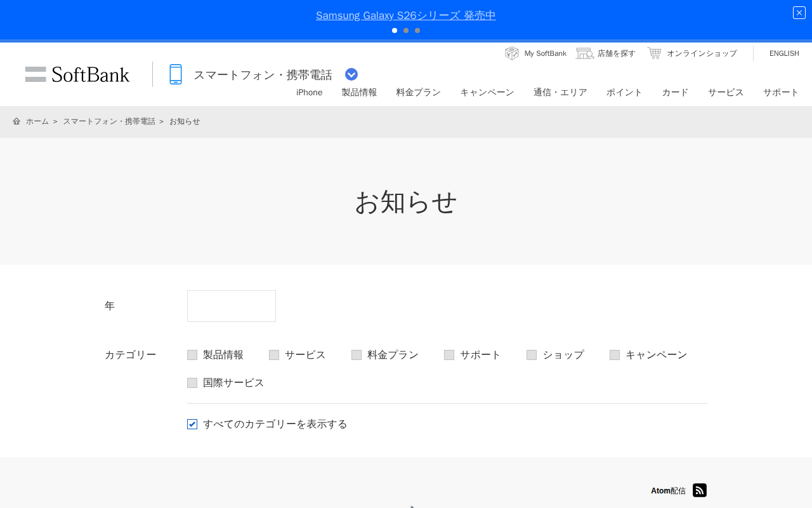Open the サポート menu item
The image size is (812, 508).
coord(781,93)
